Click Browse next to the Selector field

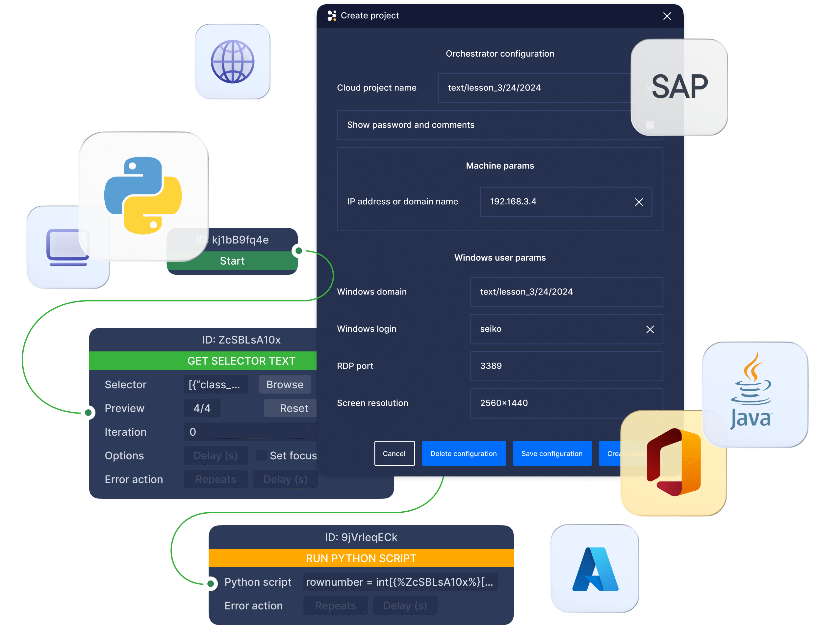click(285, 384)
